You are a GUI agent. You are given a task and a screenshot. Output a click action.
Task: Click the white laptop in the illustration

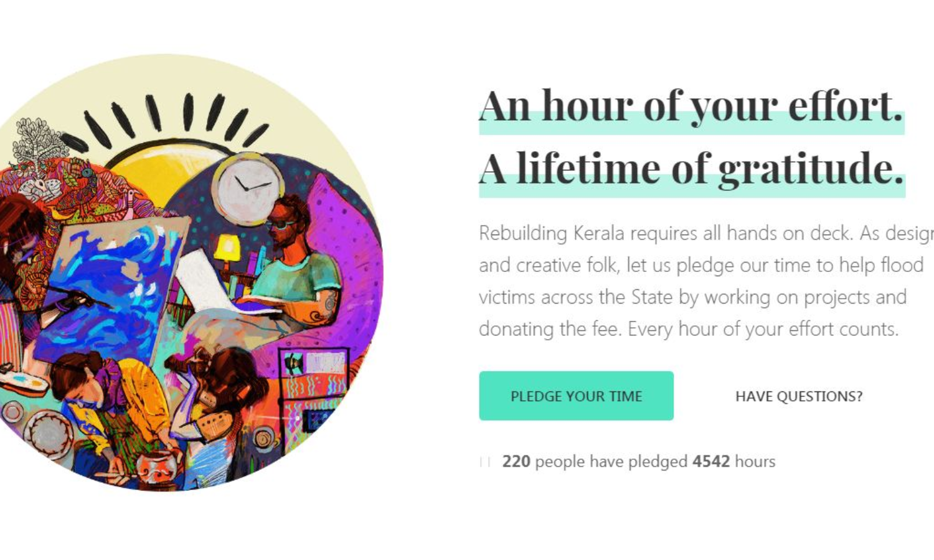[205, 280]
